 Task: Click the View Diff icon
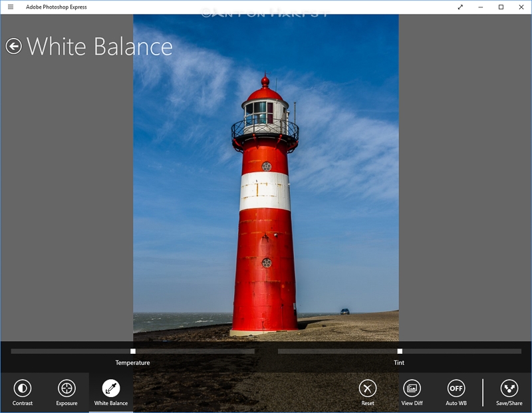(412, 388)
